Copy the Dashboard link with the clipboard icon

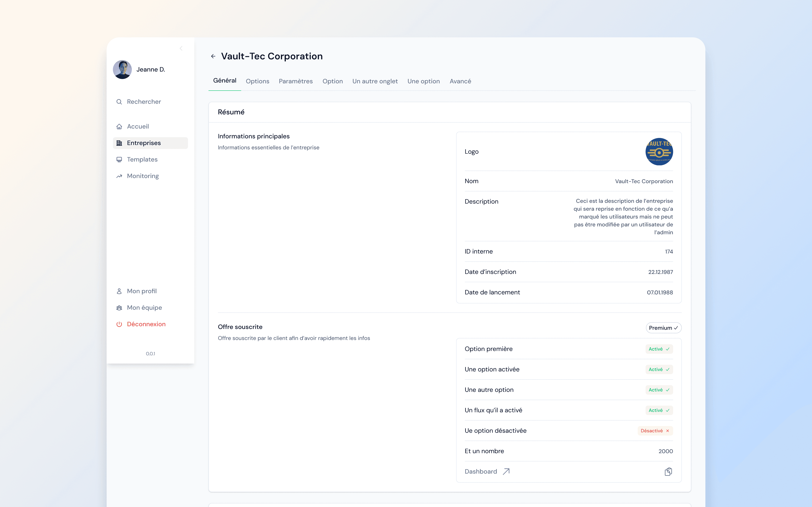coord(668,471)
